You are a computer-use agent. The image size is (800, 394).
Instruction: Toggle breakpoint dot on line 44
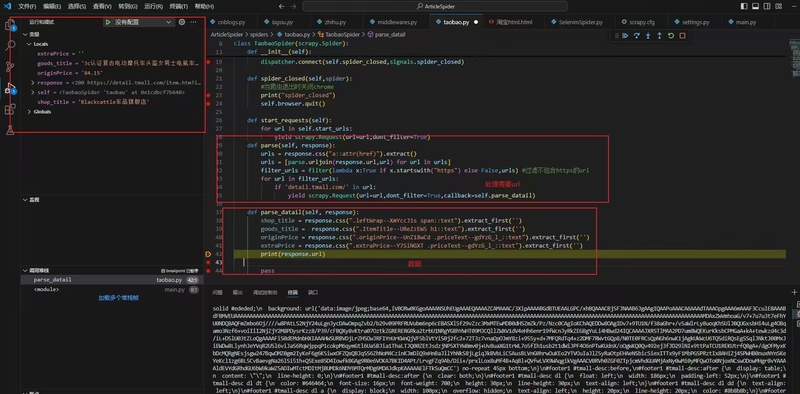point(209,270)
